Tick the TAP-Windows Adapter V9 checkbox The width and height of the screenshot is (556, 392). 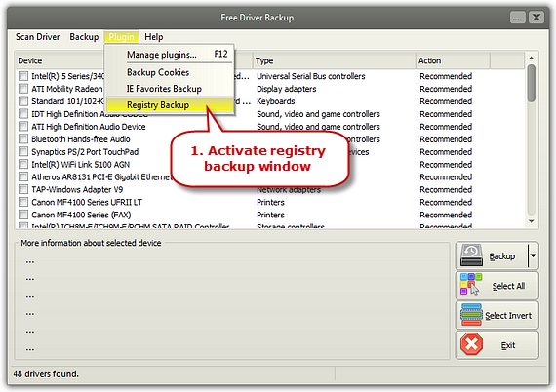point(23,189)
